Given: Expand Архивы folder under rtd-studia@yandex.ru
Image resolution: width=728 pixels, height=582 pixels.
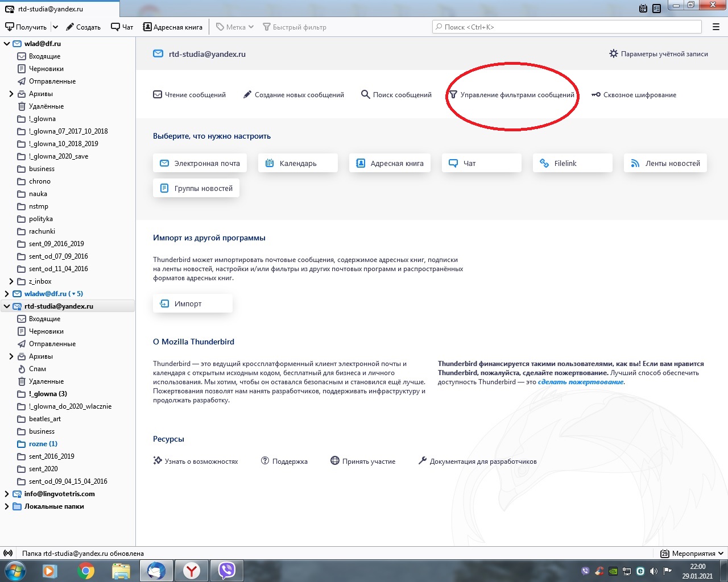Looking at the screenshot, I should (11, 356).
